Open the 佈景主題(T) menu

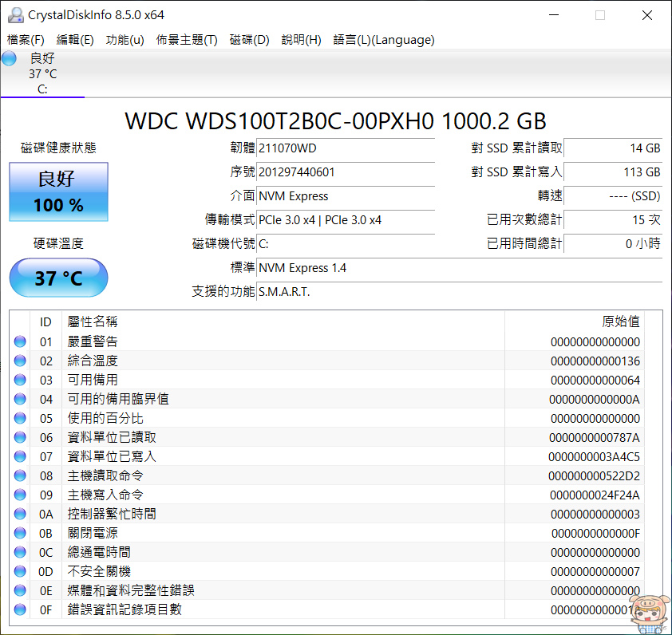(187, 40)
